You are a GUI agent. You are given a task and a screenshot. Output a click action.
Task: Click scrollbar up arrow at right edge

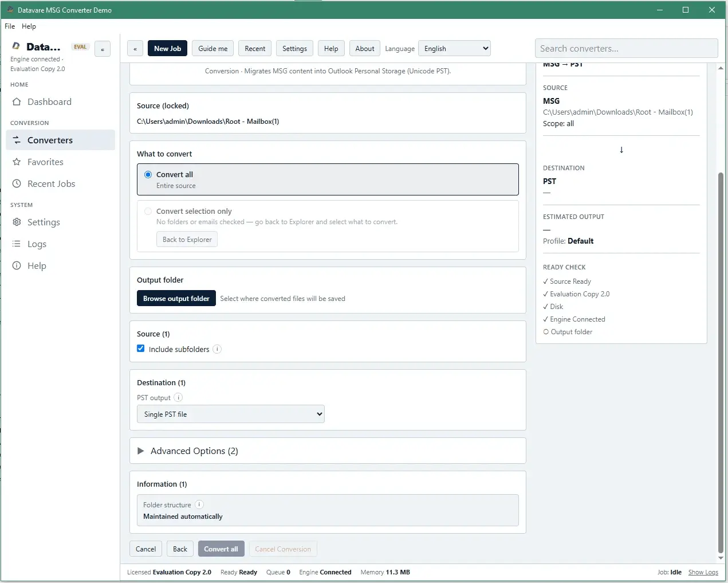tap(721, 68)
